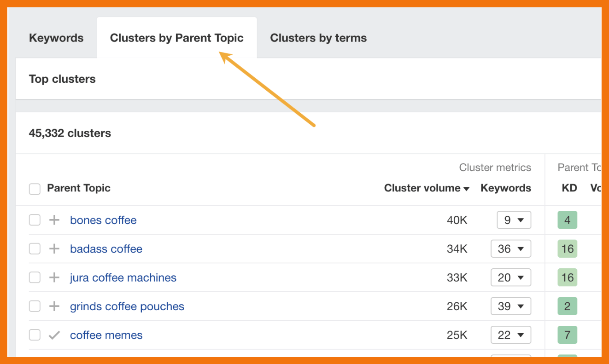
Task: Select the Clusters by Parent Topic tab
Action: [x=176, y=38]
